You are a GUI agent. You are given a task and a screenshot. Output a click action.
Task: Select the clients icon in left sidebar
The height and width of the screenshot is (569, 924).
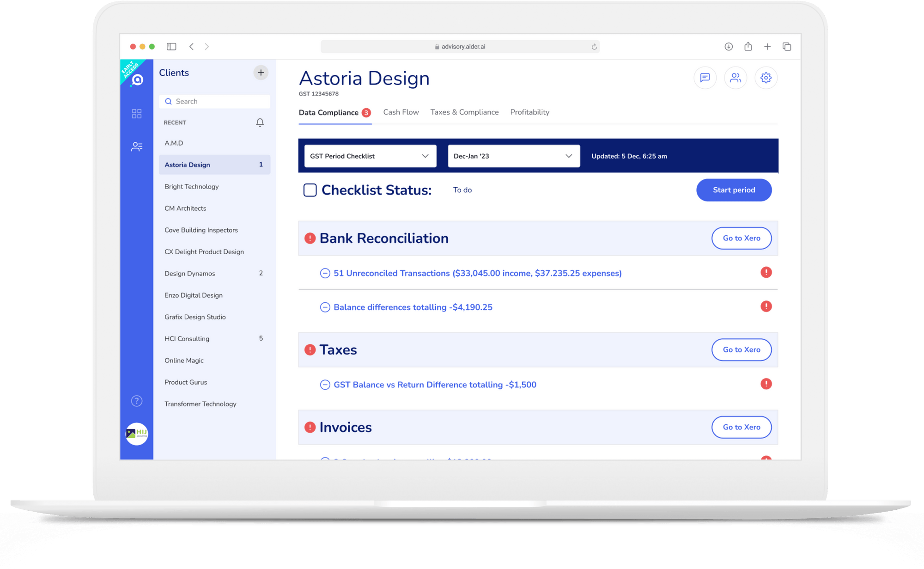(136, 147)
